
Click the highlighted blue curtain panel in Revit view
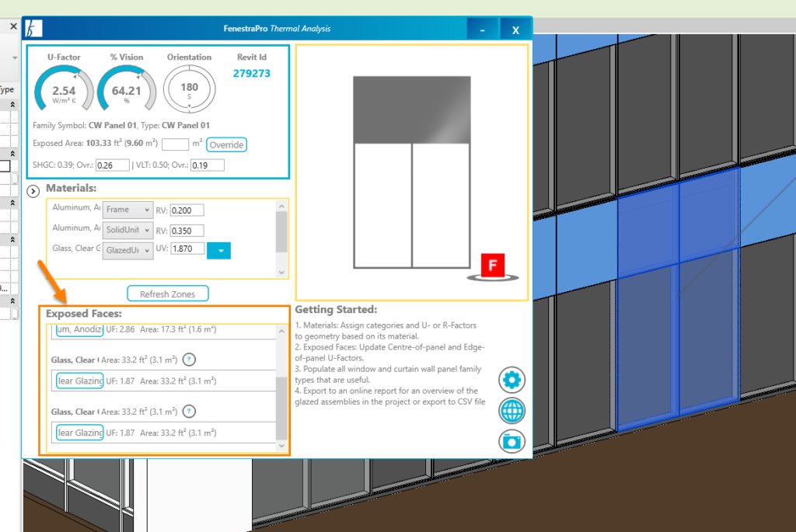[678, 299]
